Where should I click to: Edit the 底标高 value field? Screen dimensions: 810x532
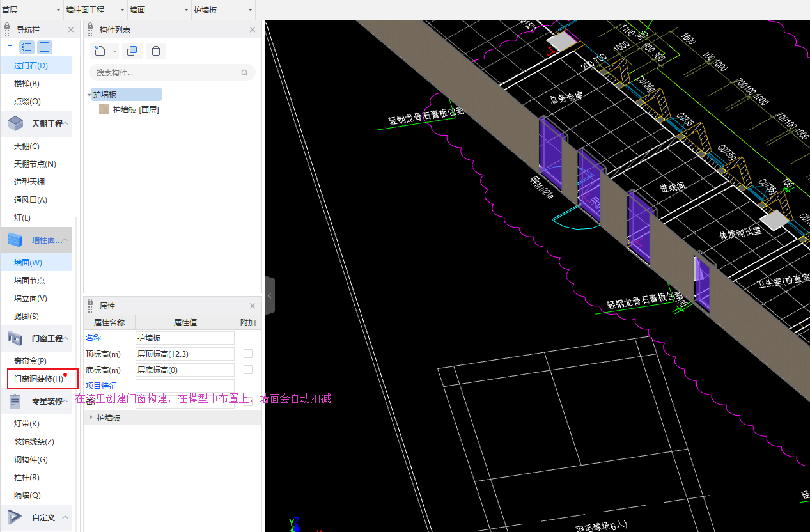[x=185, y=370]
